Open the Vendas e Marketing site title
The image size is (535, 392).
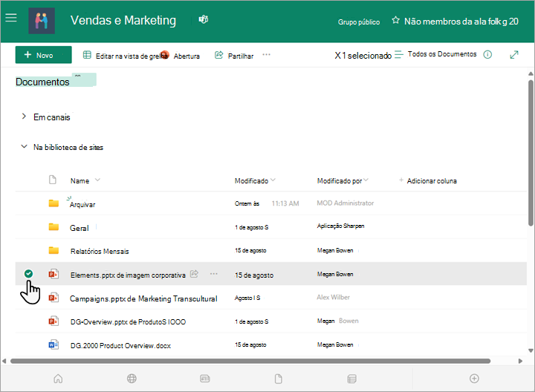pyautogui.click(x=123, y=21)
